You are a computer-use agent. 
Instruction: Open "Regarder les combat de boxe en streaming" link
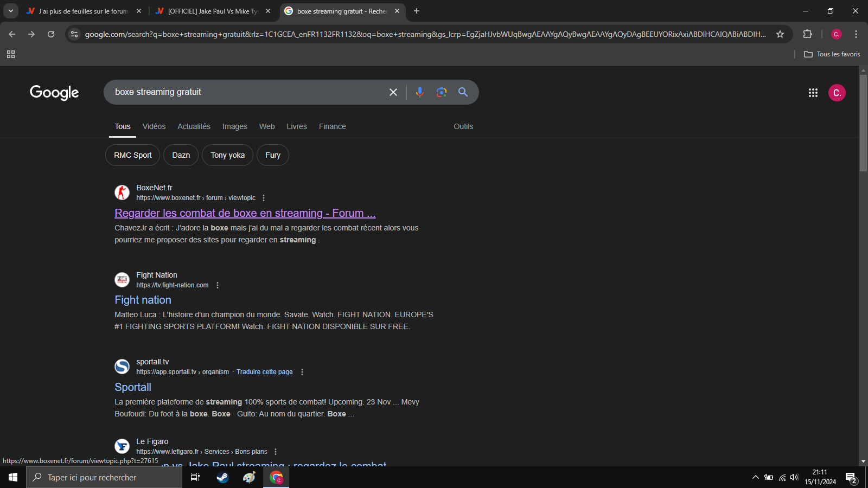[245, 213]
